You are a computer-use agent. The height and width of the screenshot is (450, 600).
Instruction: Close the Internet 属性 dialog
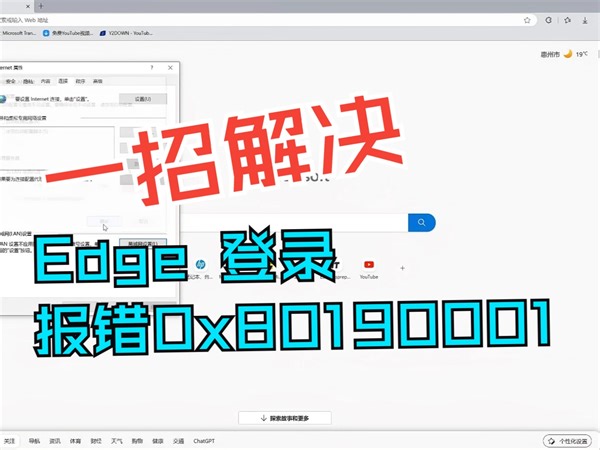pyautogui.click(x=170, y=68)
